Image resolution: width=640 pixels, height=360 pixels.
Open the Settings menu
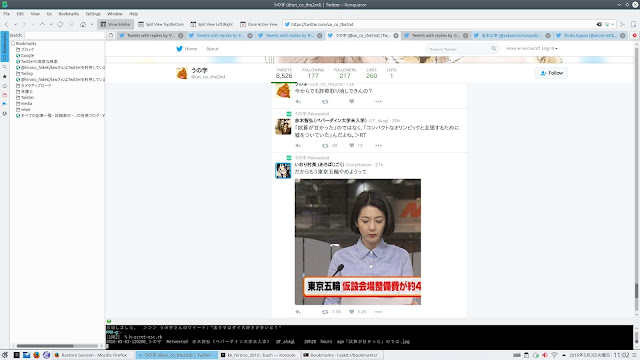pos(93,14)
